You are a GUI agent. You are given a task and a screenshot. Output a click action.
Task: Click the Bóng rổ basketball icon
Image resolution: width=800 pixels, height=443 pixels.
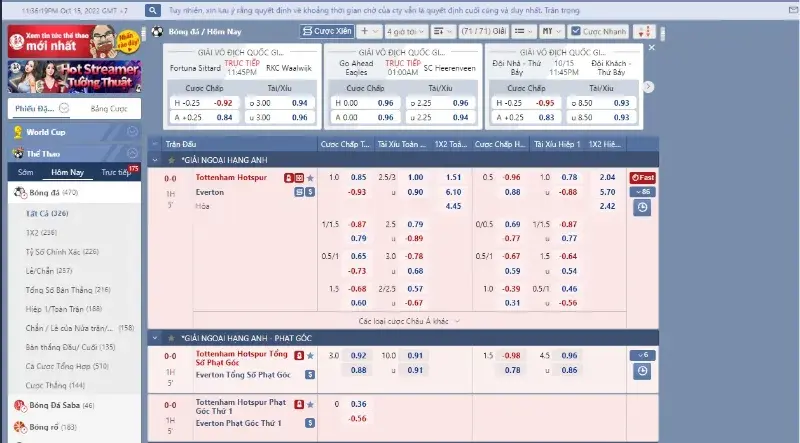click(x=20, y=427)
